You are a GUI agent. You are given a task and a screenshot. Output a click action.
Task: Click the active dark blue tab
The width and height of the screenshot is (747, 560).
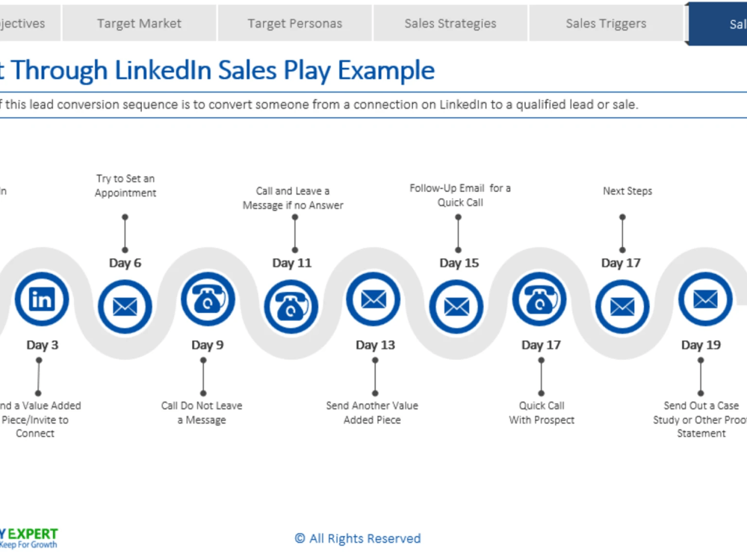pyautogui.click(x=716, y=24)
